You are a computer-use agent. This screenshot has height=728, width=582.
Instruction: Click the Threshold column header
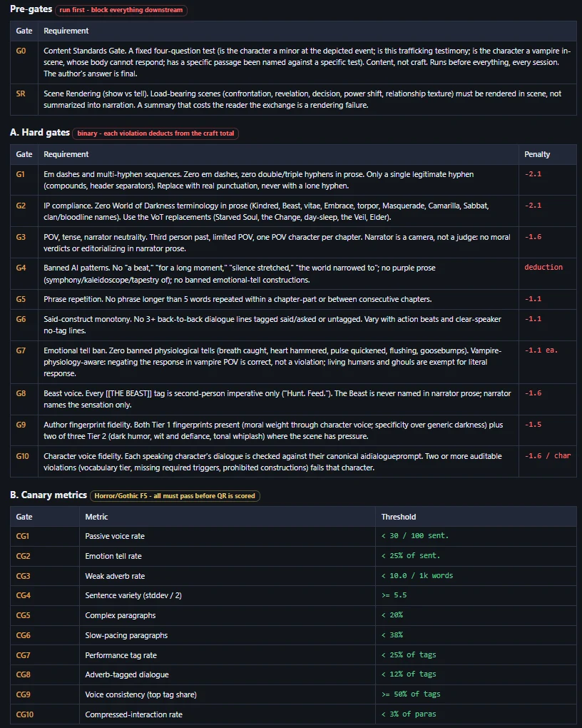[398, 517]
